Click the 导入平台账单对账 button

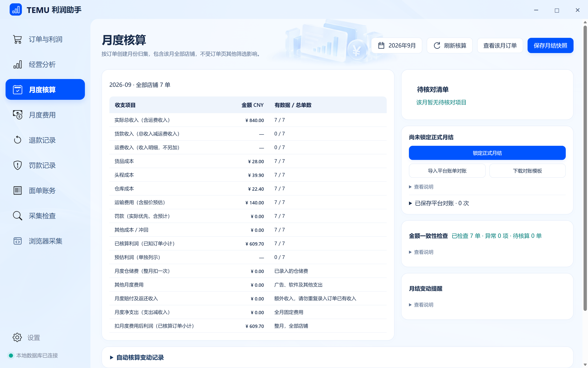click(x=447, y=171)
